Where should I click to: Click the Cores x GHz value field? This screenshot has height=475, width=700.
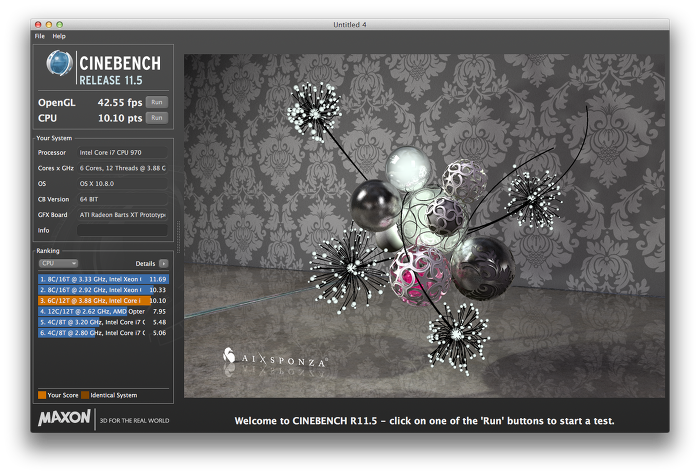point(122,168)
